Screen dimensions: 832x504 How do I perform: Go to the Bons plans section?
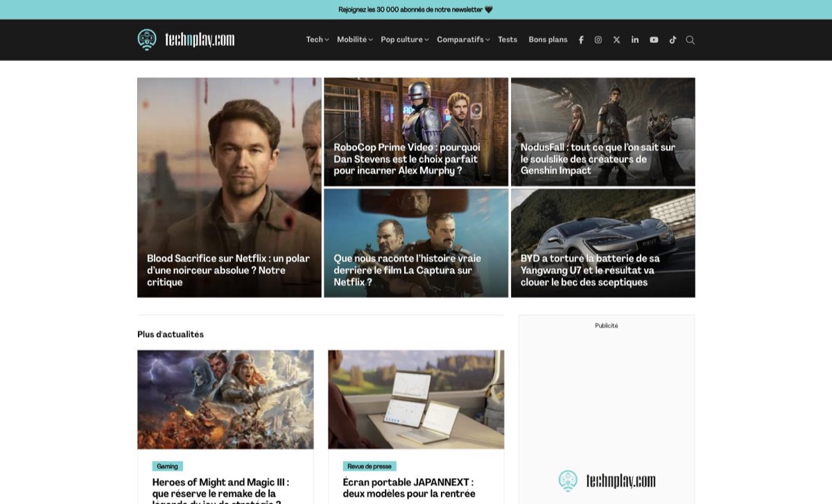click(x=548, y=40)
